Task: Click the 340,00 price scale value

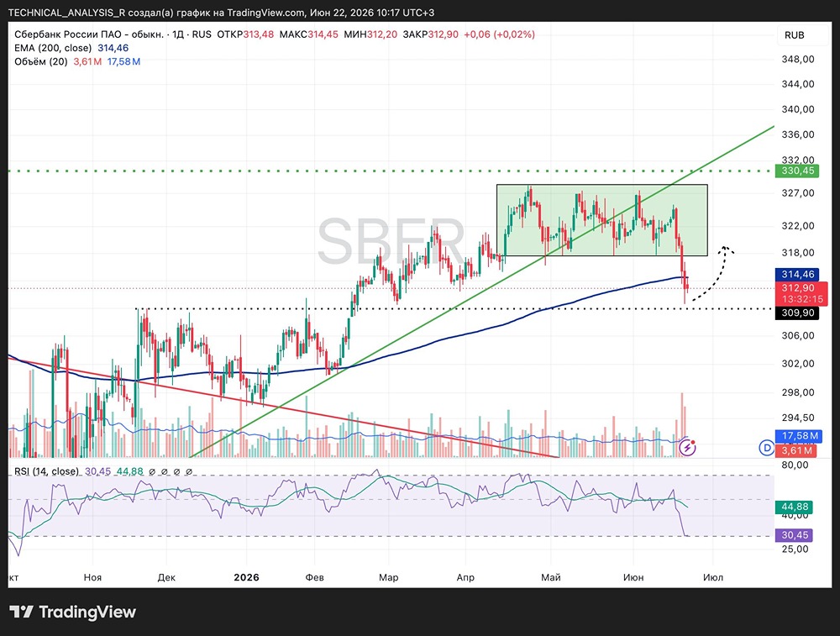Action: click(x=798, y=109)
